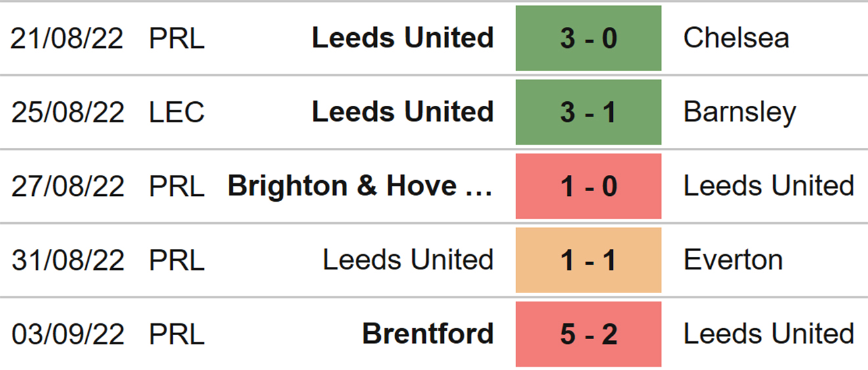Image resolution: width=868 pixels, height=370 pixels.
Task: Click Leeds United away against Brentford
Action: tap(769, 335)
